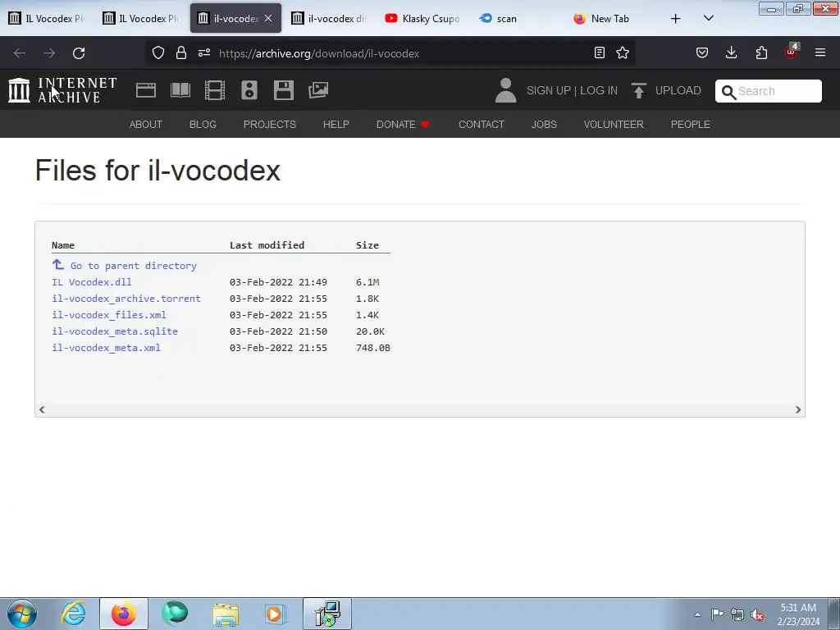Switch to first IL Vocodex tab
The image size is (840, 630).
pos(48,19)
